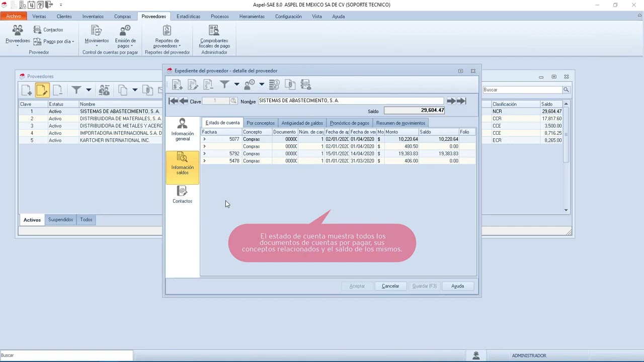Image resolution: width=644 pixels, height=362 pixels.
Task: Open the Resumen de movimientos tab
Action: [x=400, y=123]
